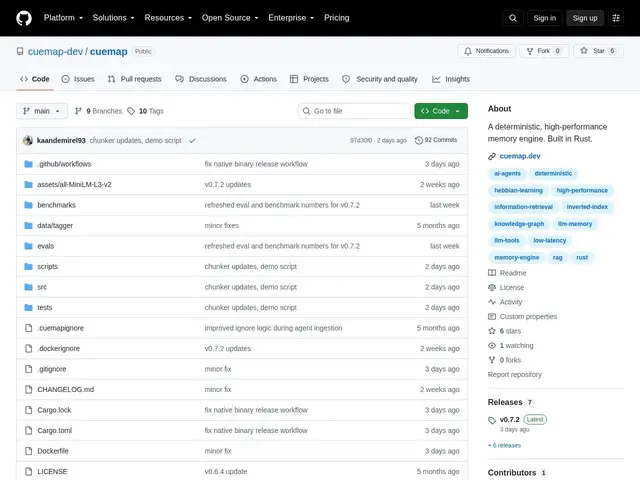Select the Code tab
This screenshot has height=480, width=640.
[35, 79]
